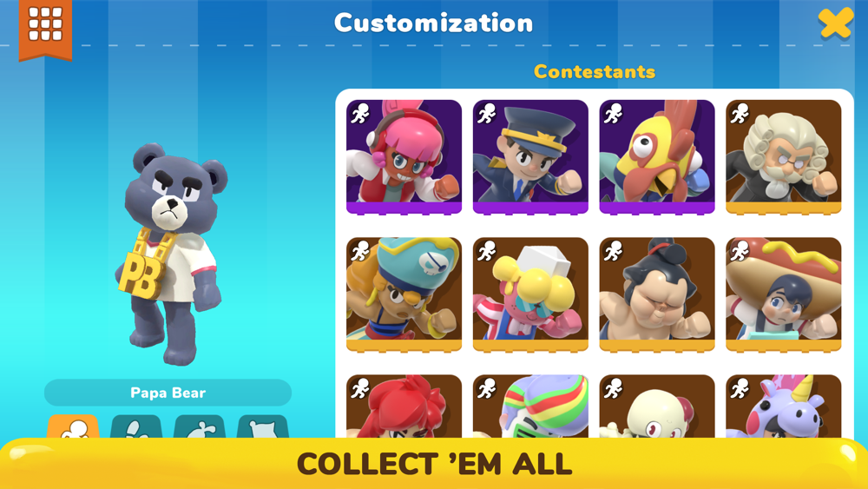Select the pink candy-faced chef contestant
868x489 pixels.
click(530, 294)
